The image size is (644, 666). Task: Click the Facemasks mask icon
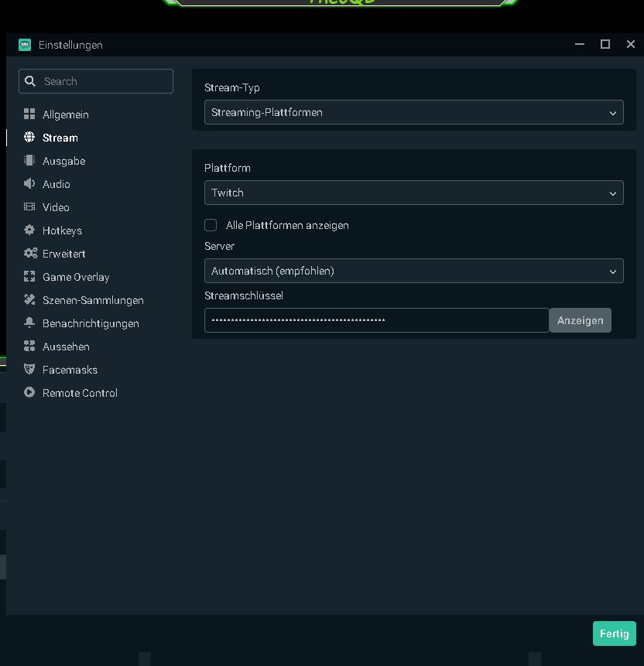click(x=29, y=370)
